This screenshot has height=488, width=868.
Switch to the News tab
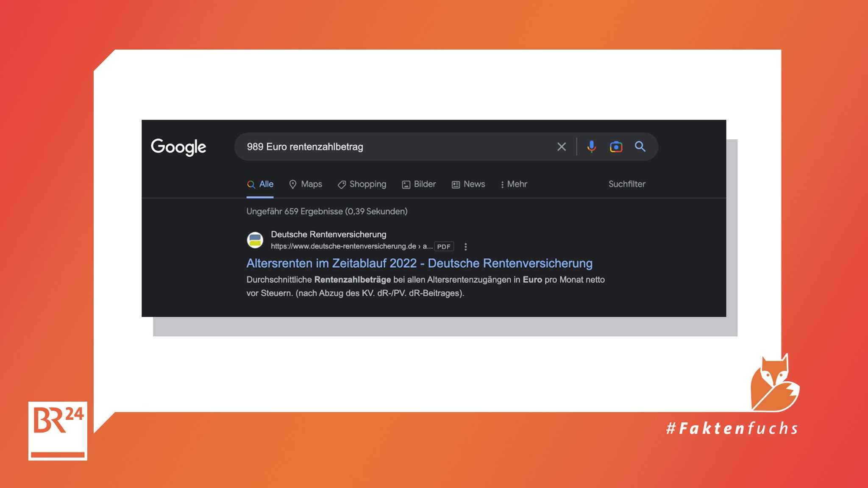pos(468,184)
